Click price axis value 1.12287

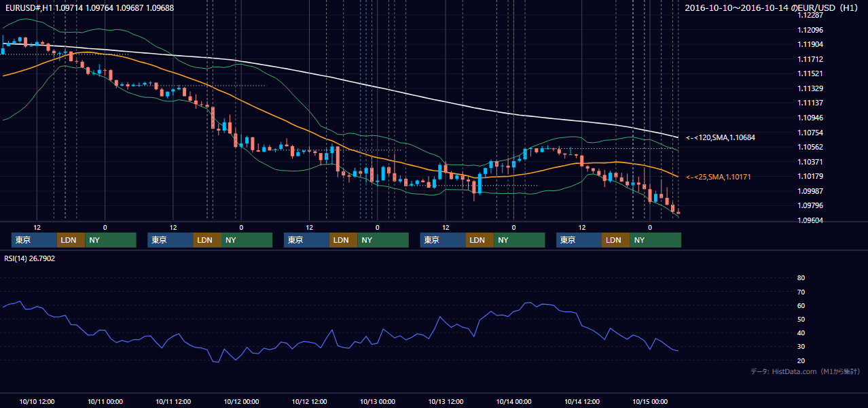(810, 15)
